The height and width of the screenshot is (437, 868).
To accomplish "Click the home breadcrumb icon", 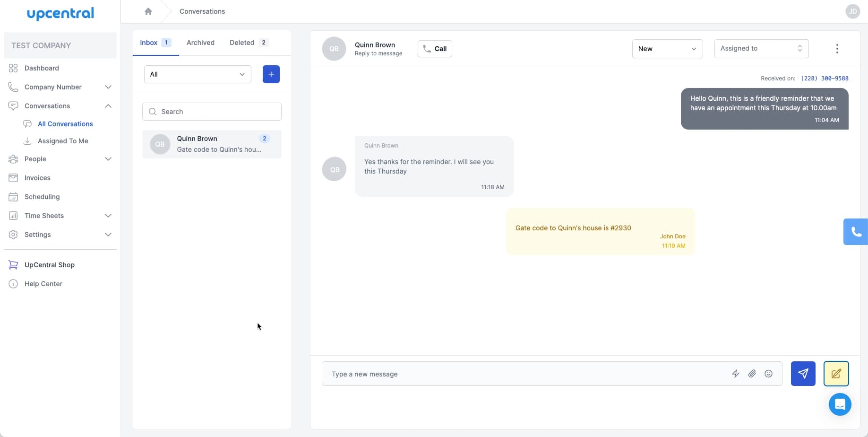I will tap(148, 11).
